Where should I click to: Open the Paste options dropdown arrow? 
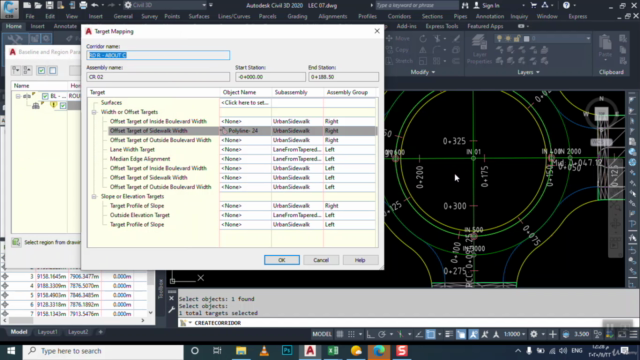click(x=605, y=60)
